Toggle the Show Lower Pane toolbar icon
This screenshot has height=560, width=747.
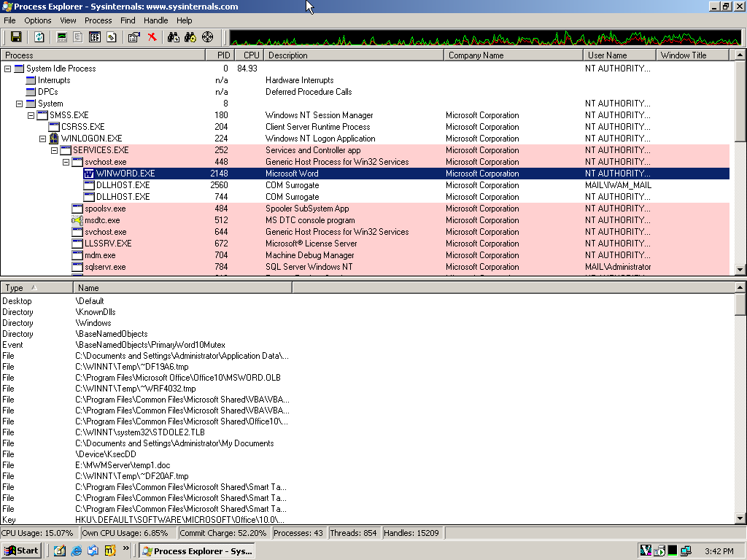(95, 37)
